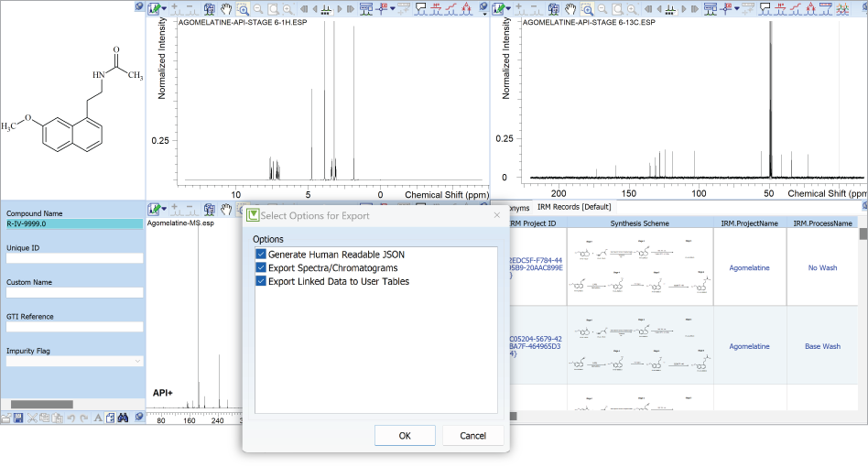This screenshot has width=868, height=467.
Task: Click the IRM.ProcessName column header
Action: pos(822,223)
